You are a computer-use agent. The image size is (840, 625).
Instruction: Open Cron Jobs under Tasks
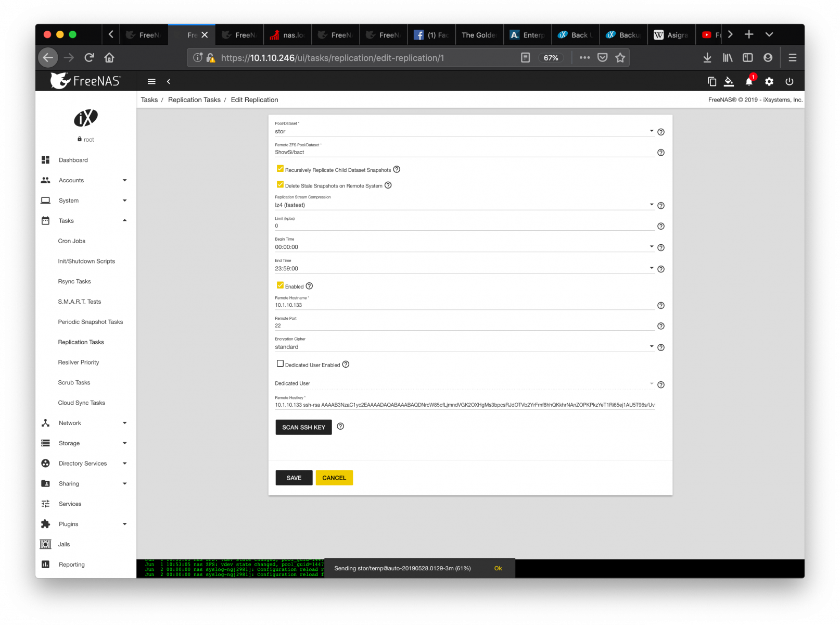click(x=72, y=241)
